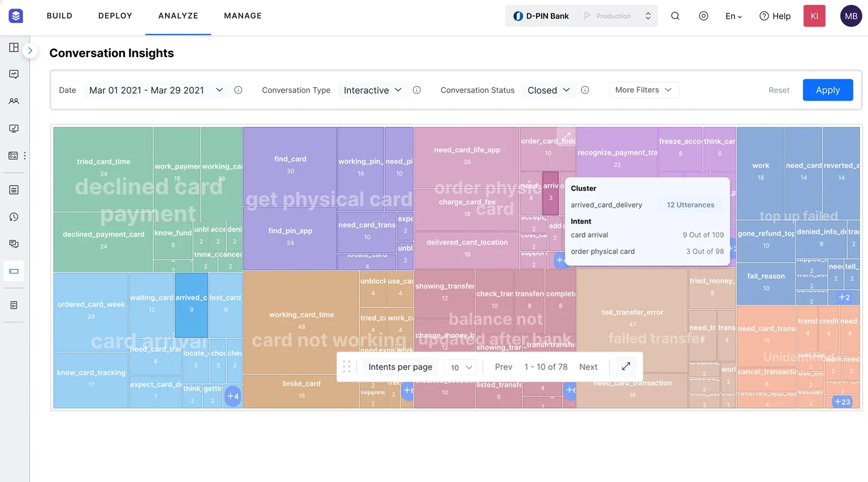Open the dashboard panel in the left sidebar
868x482 pixels.
[14, 47]
